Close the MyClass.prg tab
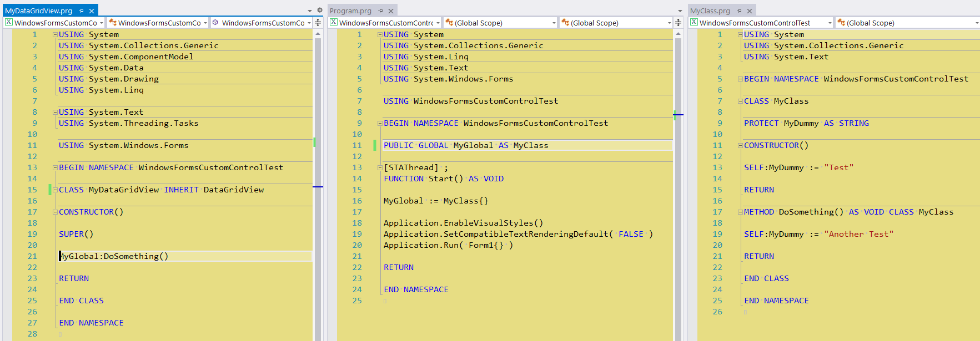The width and height of the screenshot is (980, 341). tap(750, 11)
